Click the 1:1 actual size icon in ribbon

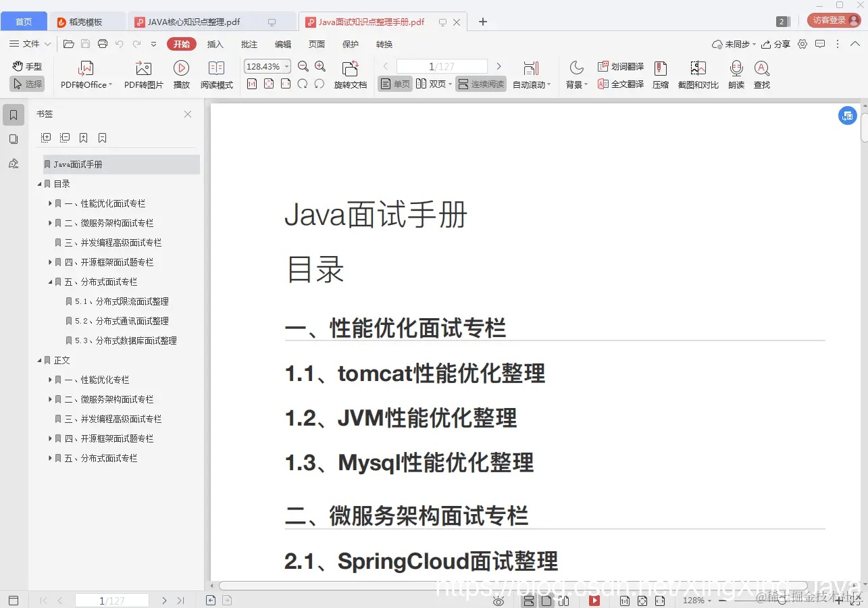click(252, 84)
